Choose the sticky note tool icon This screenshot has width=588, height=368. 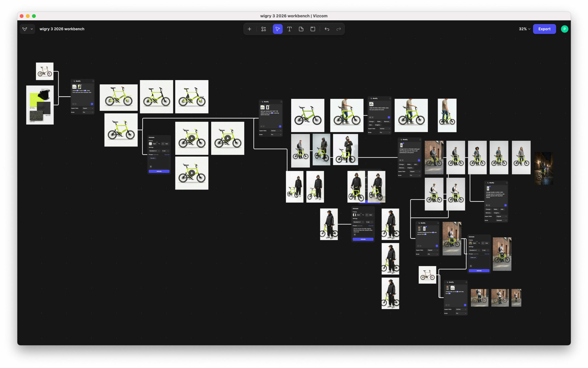tap(301, 29)
